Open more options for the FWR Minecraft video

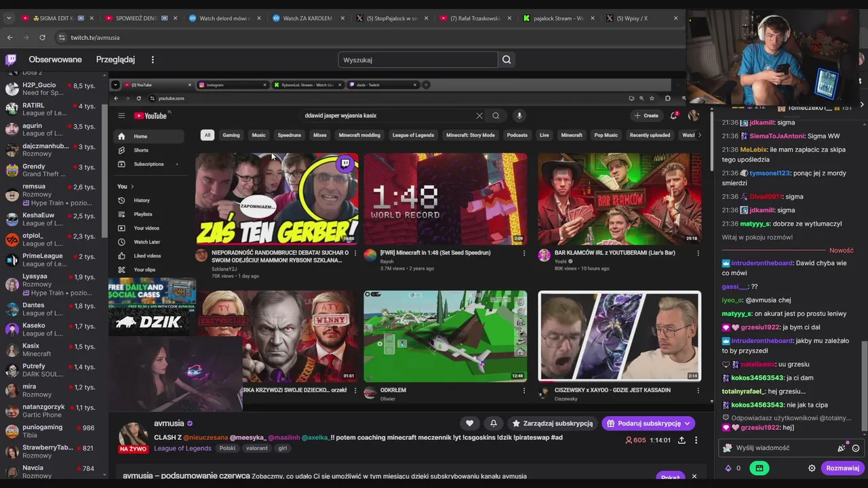(x=524, y=253)
